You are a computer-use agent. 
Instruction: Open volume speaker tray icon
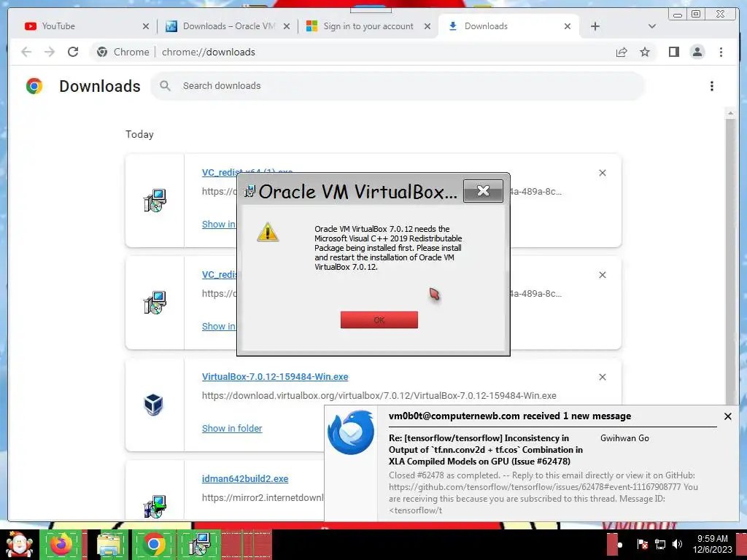[677, 544]
